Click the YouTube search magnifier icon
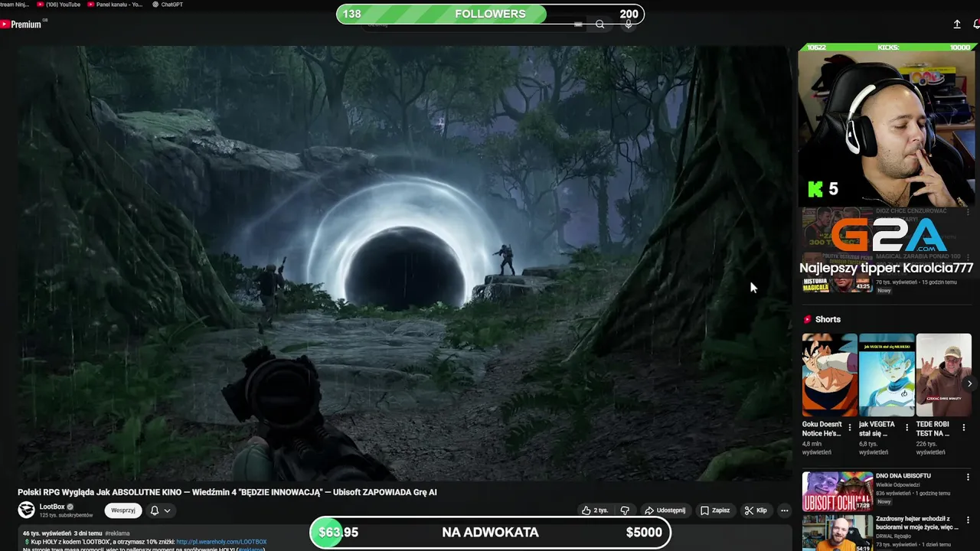The width and height of the screenshot is (980, 551). coord(600,24)
